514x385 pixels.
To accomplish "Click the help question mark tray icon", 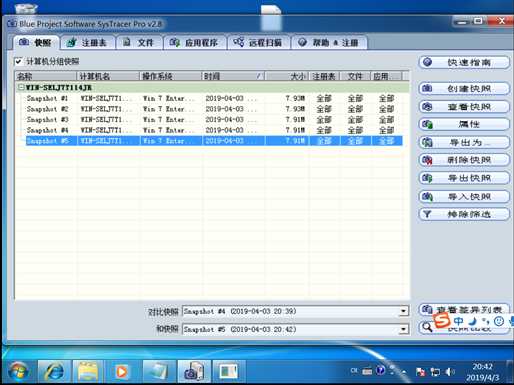I will pyautogui.click(x=380, y=370).
